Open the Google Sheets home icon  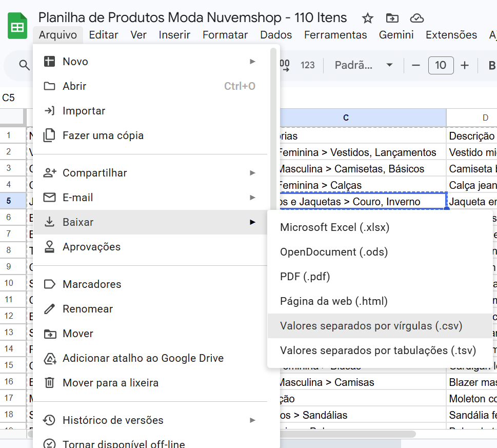[x=17, y=25]
